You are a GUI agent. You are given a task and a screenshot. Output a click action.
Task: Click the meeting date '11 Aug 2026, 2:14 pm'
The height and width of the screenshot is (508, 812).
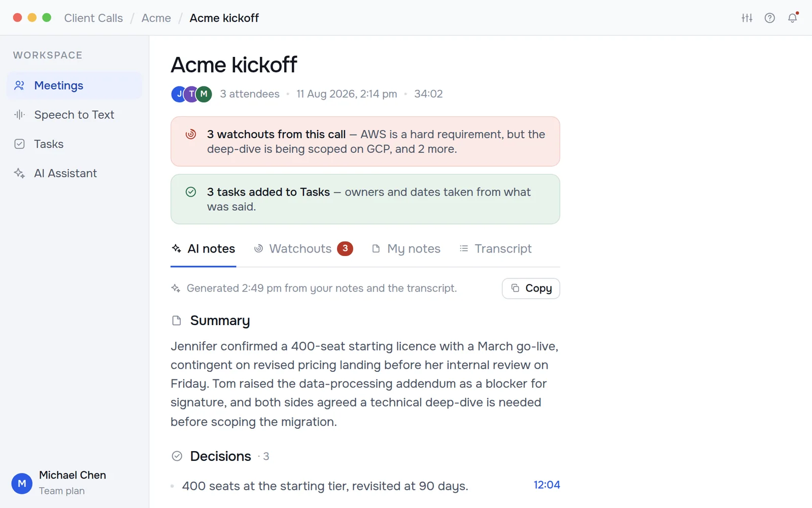pyautogui.click(x=347, y=94)
